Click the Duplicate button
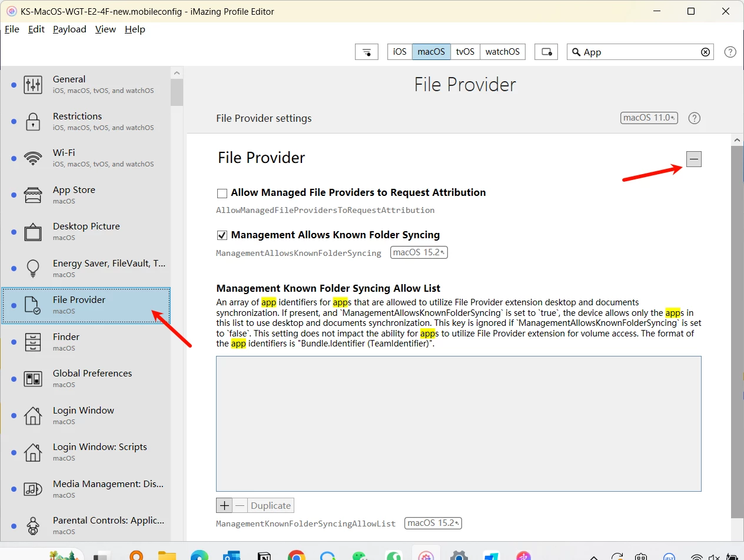Screen dimensions: 744x560 271,505
